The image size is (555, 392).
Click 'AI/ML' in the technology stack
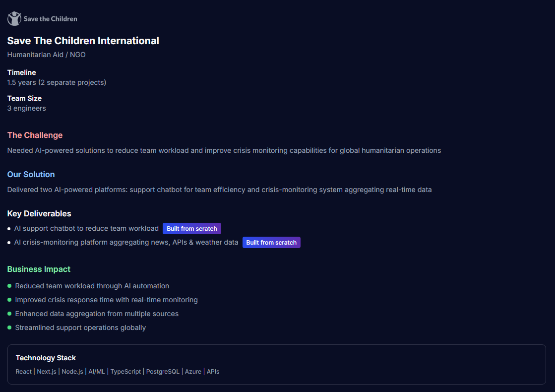[97, 372]
